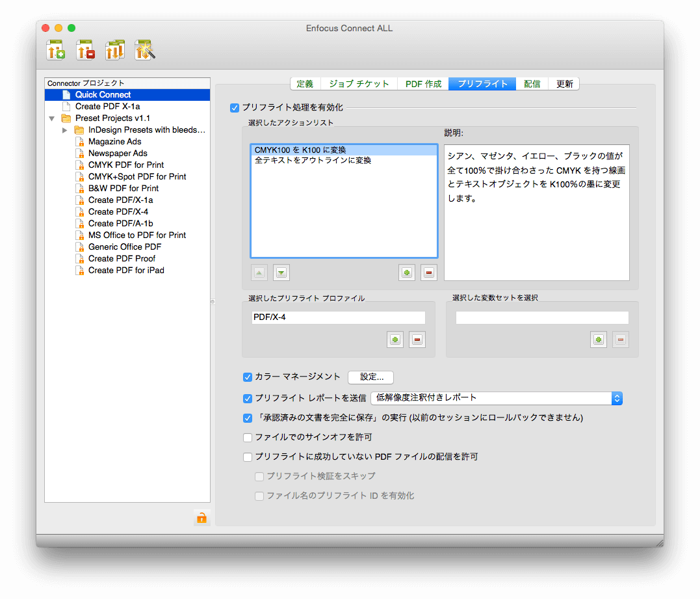The image size is (700, 599).
Task: Open the magic wand wizard toolbar icon
Action: pos(145,50)
